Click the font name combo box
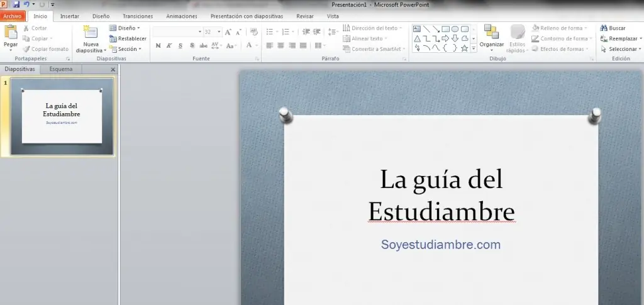 177,31
